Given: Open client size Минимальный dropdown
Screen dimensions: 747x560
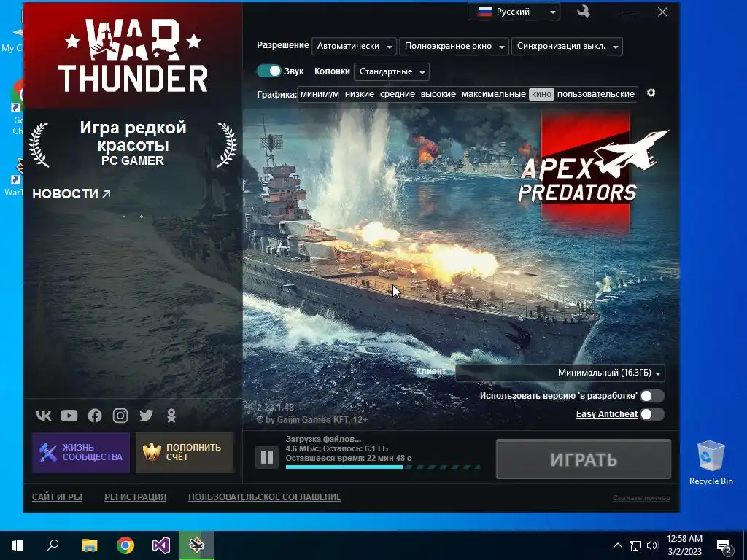Looking at the screenshot, I should [560, 373].
